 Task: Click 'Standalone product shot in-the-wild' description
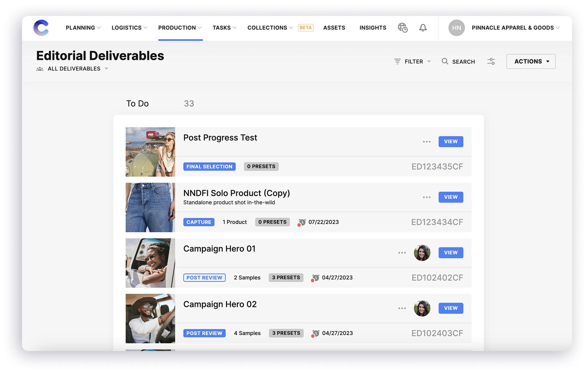[x=229, y=202]
